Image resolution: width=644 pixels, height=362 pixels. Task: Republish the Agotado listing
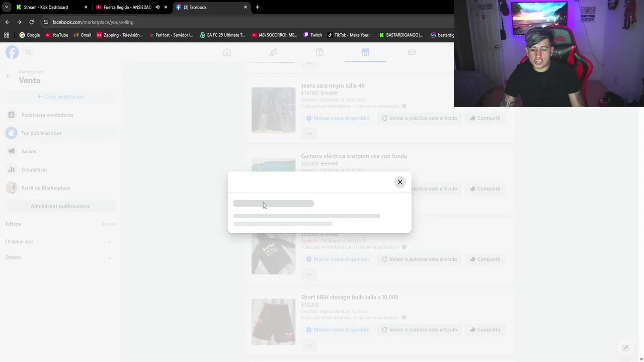click(x=420, y=259)
